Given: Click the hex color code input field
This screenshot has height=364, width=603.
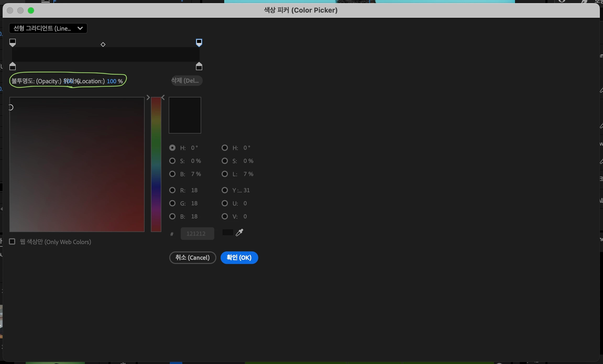Looking at the screenshot, I should (x=197, y=234).
